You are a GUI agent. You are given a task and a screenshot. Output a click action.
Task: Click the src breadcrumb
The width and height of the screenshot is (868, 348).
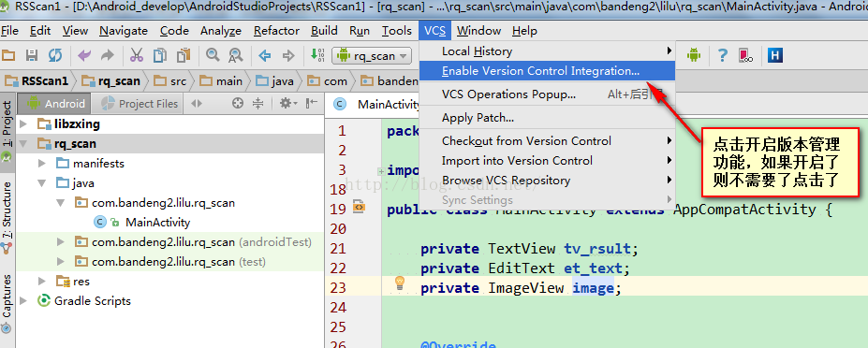(170, 81)
